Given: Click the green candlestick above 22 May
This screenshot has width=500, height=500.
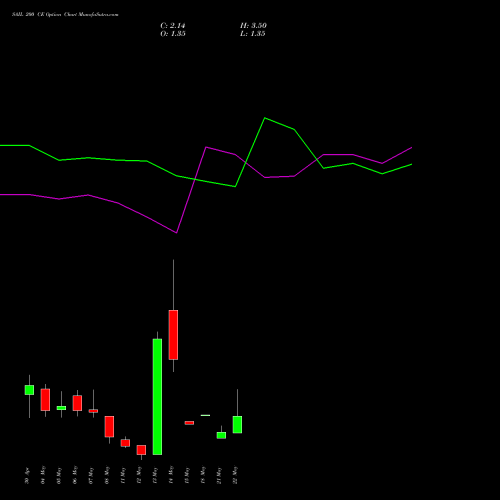Looking at the screenshot, I should click(x=237, y=424).
